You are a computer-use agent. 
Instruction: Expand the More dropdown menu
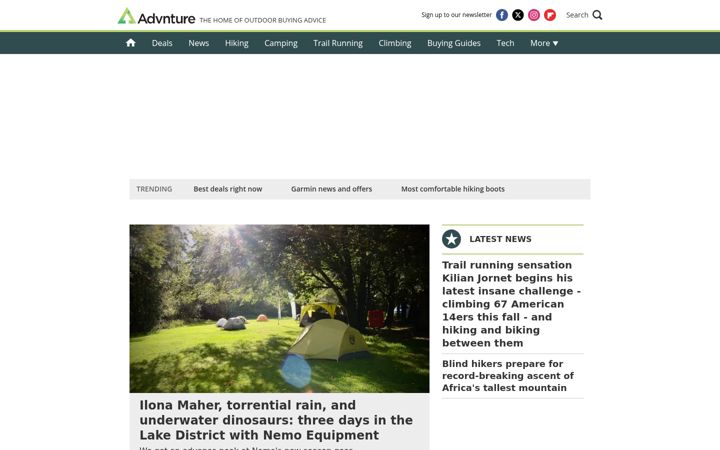(544, 43)
